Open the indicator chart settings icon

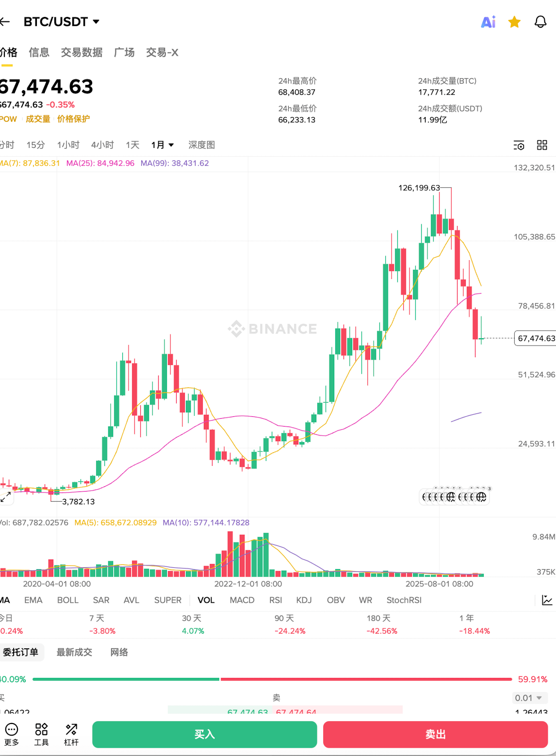coord(547,600)
